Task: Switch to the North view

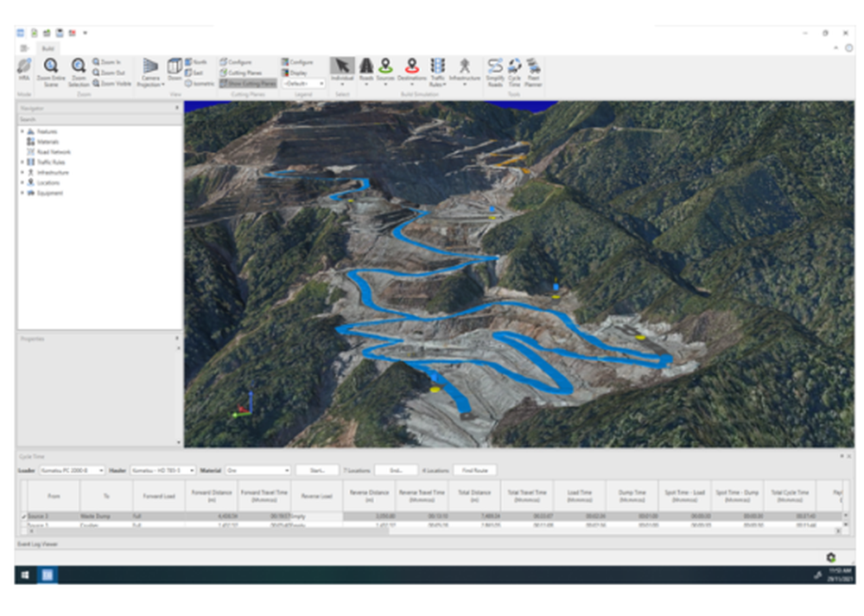Action: (195, 61)
